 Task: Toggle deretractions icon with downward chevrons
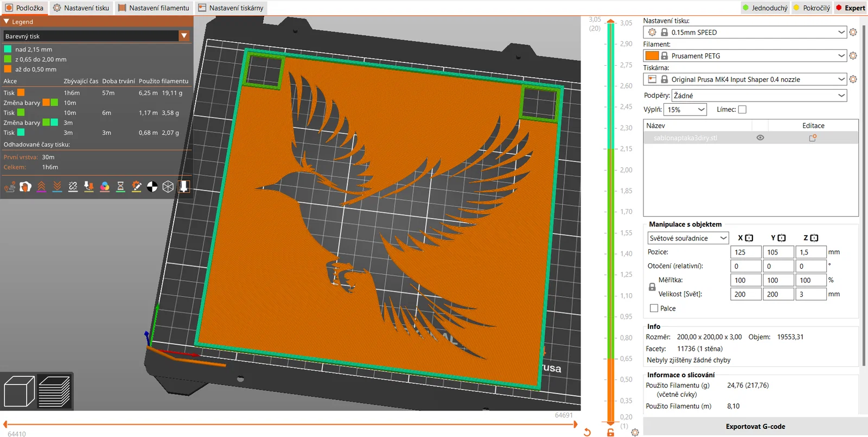[x=57, y=187]
